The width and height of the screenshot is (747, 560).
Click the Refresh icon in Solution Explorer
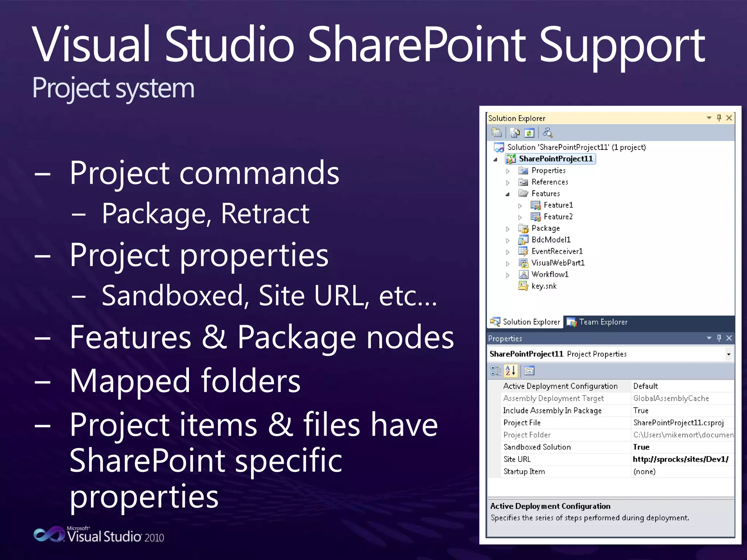click(529, 133)
